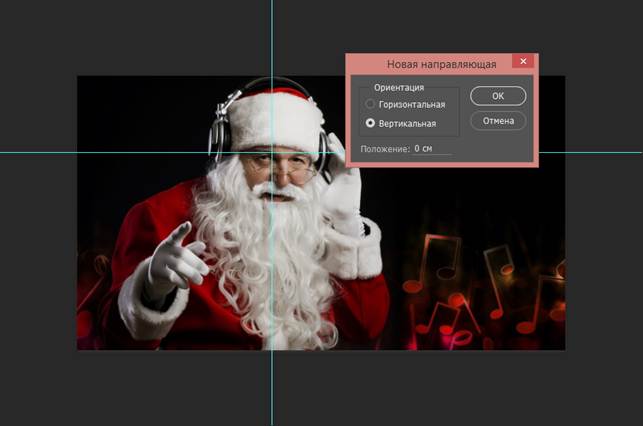Click the white fur of Santa's hat
Viewport: 643px width, 426px height.
[x=274, y=120]
